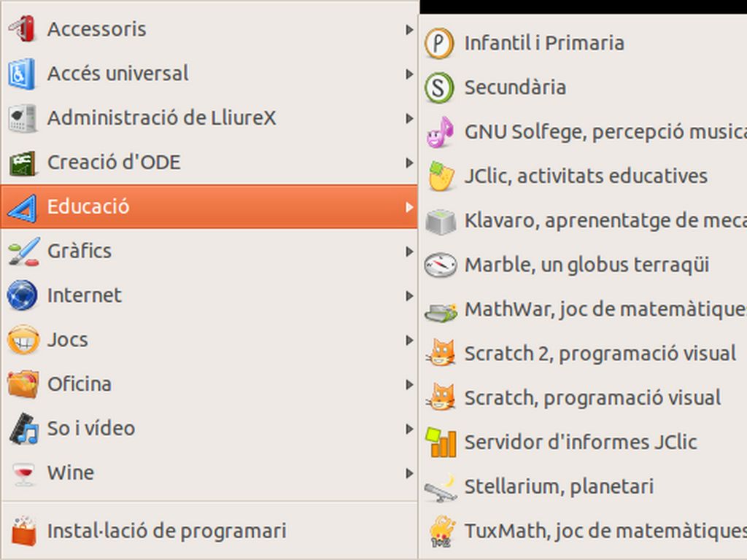Click the Marble compass icon

tap(440, 265)
